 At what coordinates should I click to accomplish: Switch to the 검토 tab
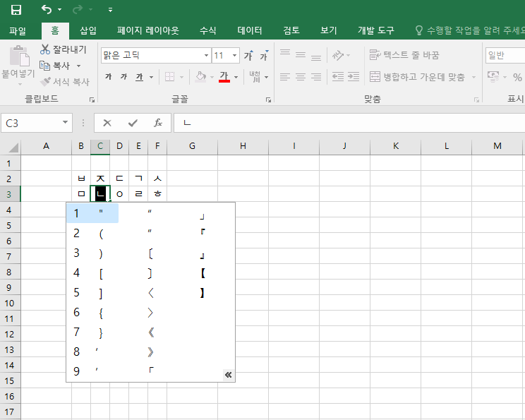pos(291,31)
